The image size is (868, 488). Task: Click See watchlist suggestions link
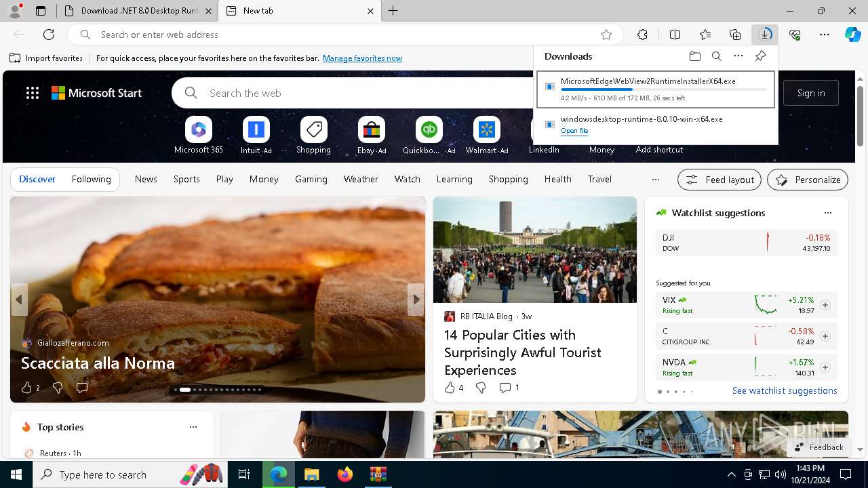tap(785, 390)
